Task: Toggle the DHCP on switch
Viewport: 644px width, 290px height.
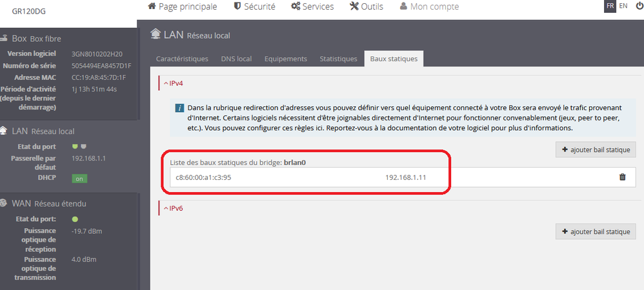Action: [x=79, y=179]
